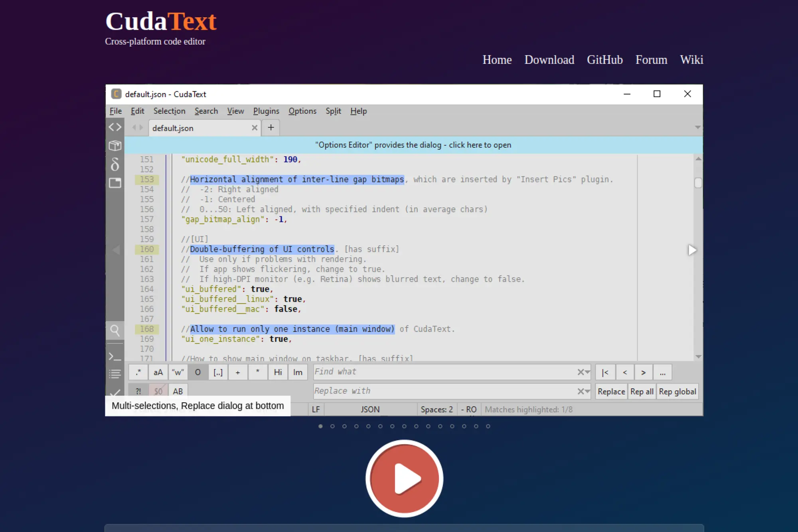Go to the Download page link
Image resolution: width=798 pixels, height=532 pixels.
click(549, 60)
